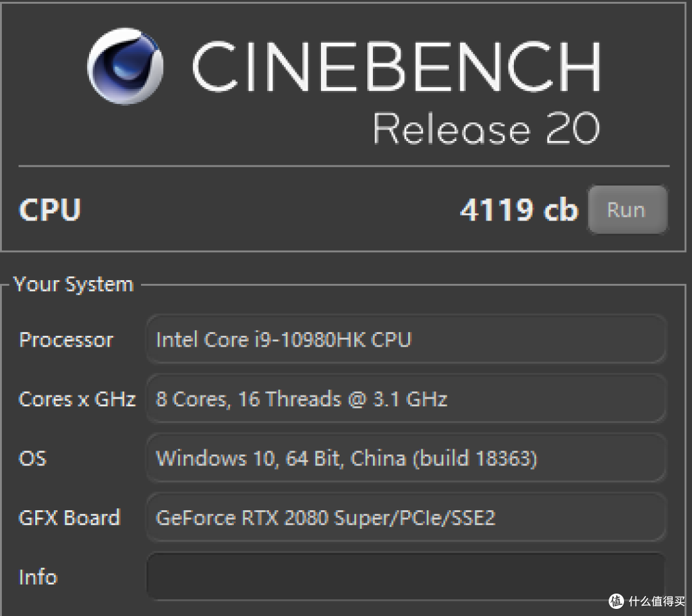Click the Release 20 version text
Screen dimensions: 692x616
point(487,128)
